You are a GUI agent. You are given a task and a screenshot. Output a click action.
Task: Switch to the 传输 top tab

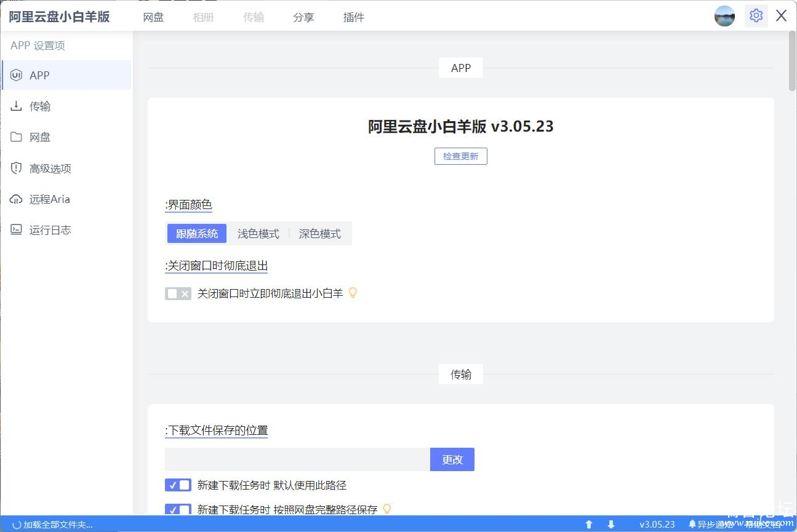tap(254, 17)
